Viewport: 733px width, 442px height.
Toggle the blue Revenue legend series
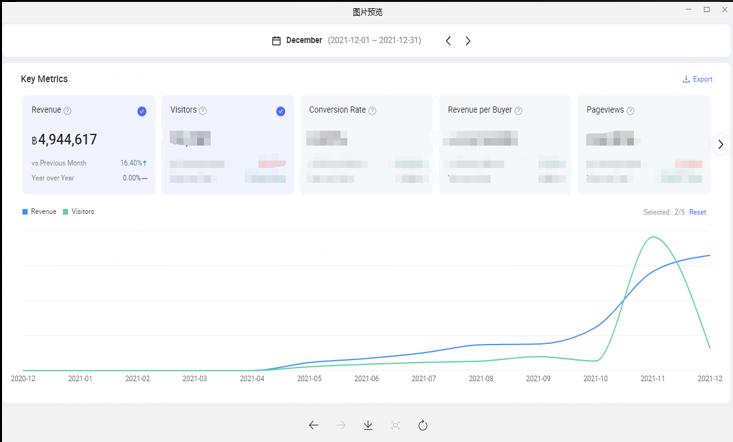tap(39, 212)
